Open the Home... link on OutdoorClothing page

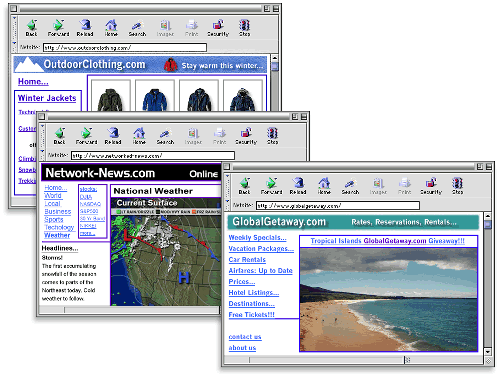pyautogui.click(x=33, y=82)
